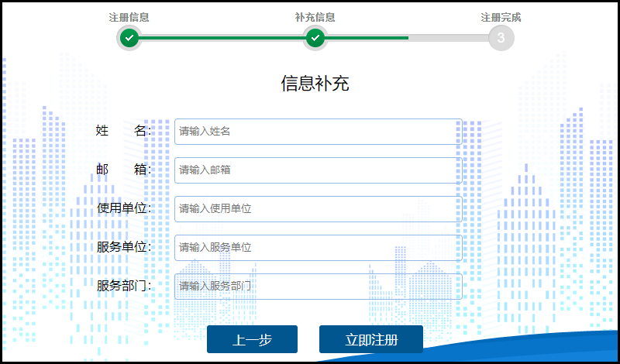Click the 补充信息 step label
Viewport: 620px width, 364px height.
coord(315,17)
